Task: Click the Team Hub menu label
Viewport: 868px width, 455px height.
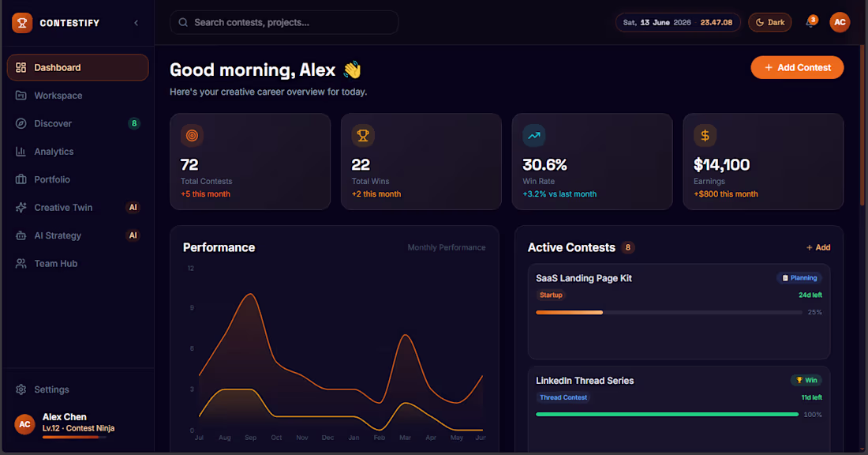Action: click(x=56, y=264)
